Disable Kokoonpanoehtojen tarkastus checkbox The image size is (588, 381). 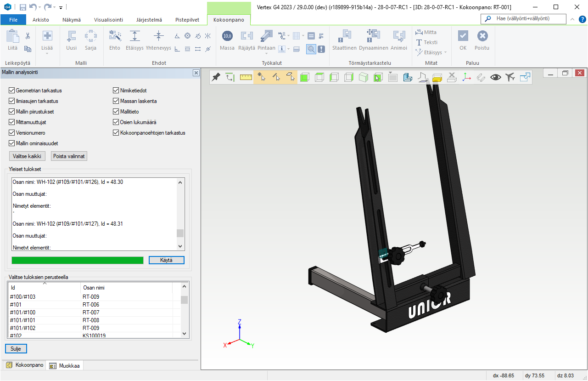coord(116,133)
